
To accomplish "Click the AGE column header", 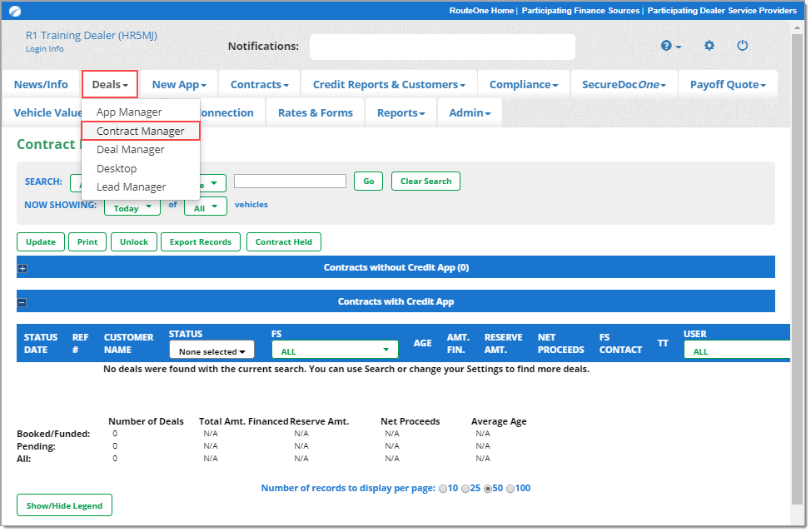I will (x=422, y=344).
